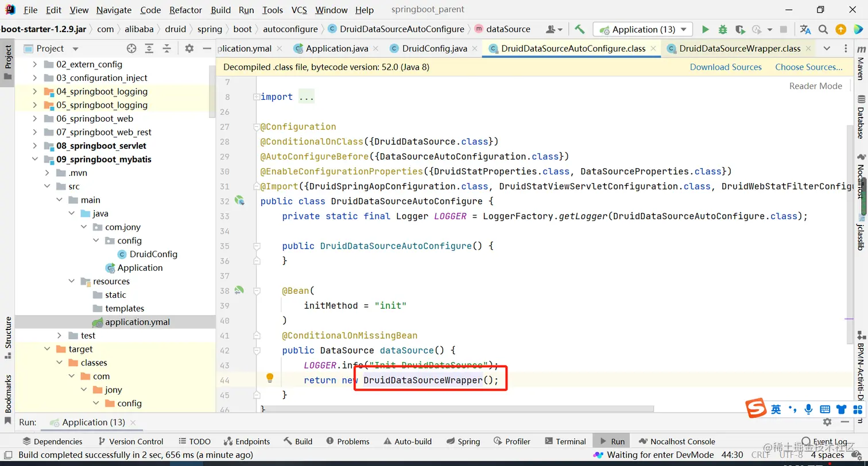Collapse all in Project panel toolbar

point(166,49)
